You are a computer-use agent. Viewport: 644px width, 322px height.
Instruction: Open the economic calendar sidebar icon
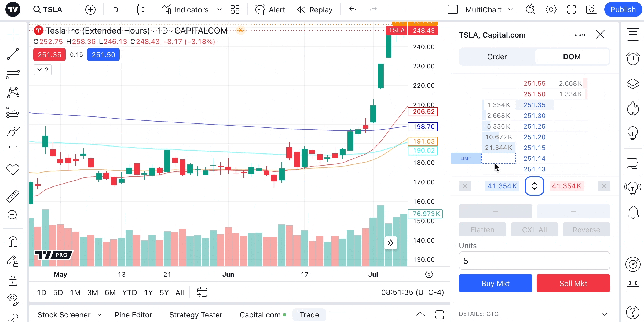pyautogui.click(x=633, y=288)
